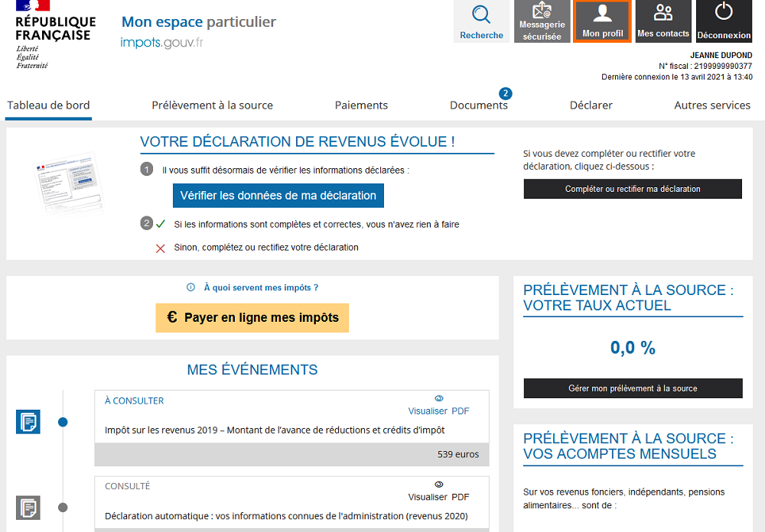Click Payer en ligne mes impôts

pos(252,318)
